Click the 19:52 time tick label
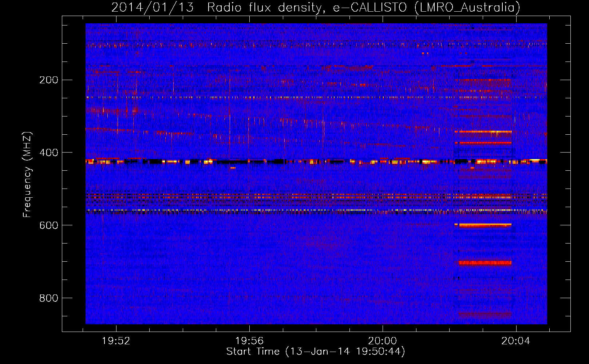 point(116,341)
